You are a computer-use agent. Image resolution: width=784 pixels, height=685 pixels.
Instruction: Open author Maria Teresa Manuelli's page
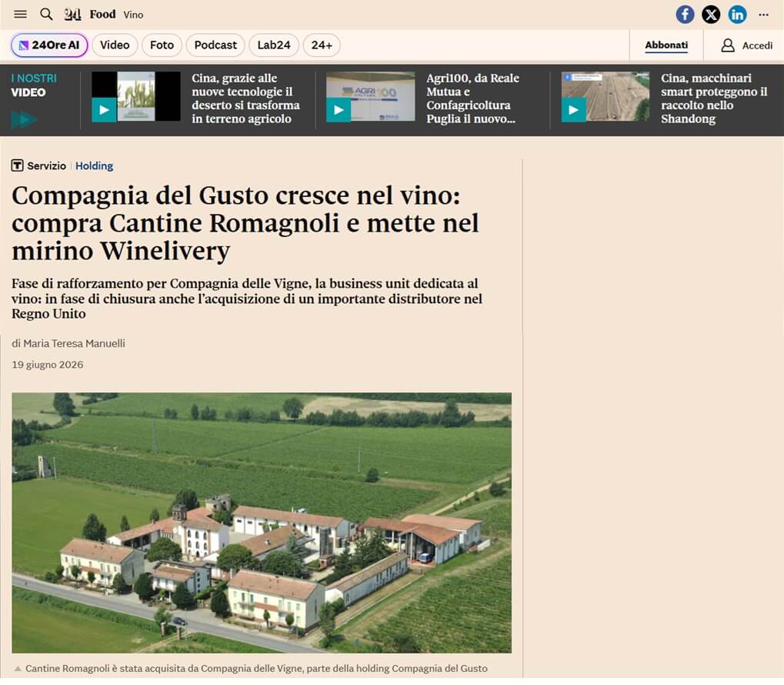(x=74, y=343)
